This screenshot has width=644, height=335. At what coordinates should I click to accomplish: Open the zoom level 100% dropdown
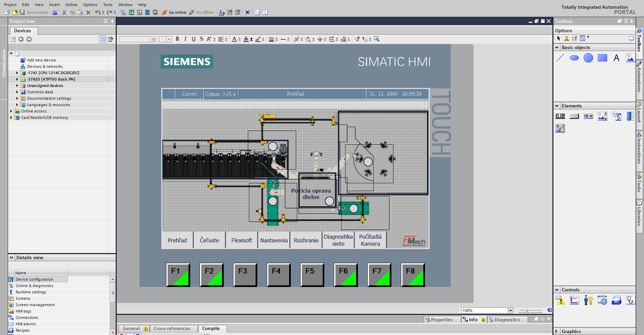click(x=511, y=310)
